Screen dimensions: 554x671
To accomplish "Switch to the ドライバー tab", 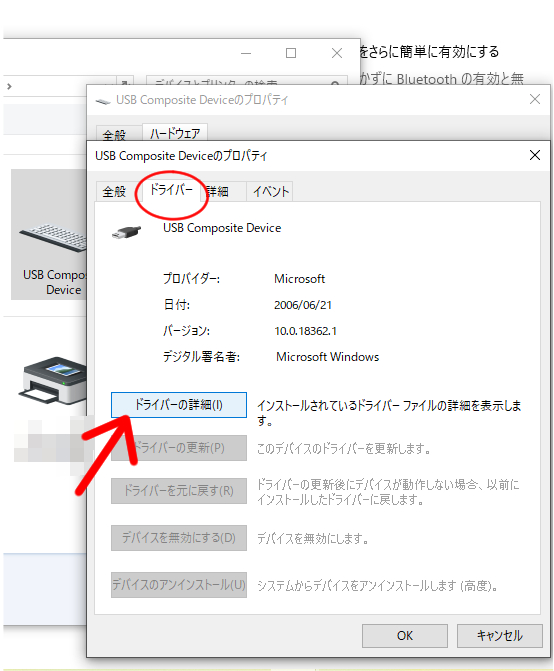I will 171,190.
